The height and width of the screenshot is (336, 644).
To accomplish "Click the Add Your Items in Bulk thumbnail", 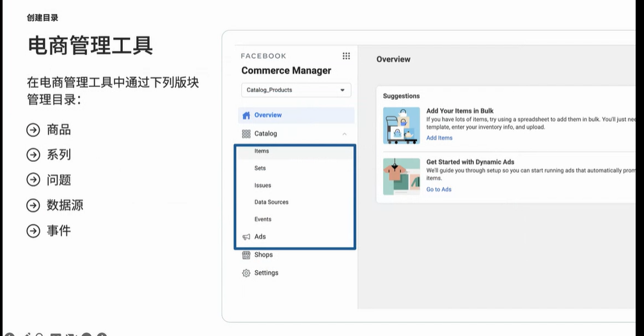I will 401,125.
